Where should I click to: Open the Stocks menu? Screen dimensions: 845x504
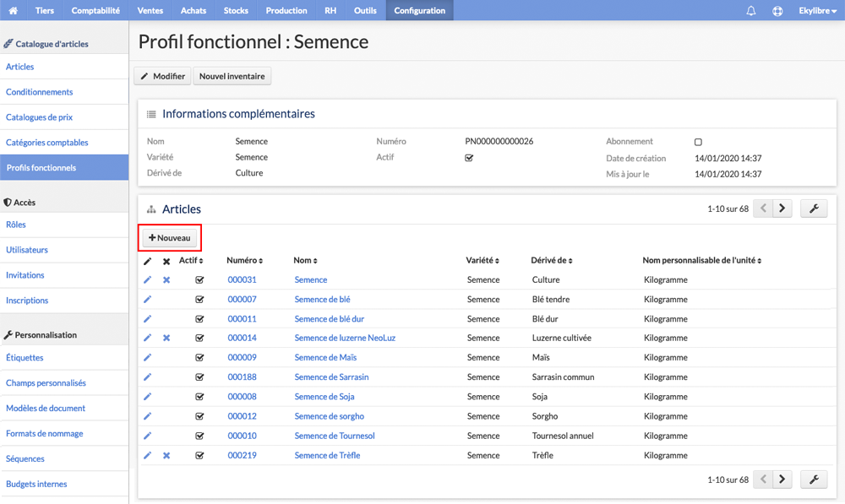point(236,10)
